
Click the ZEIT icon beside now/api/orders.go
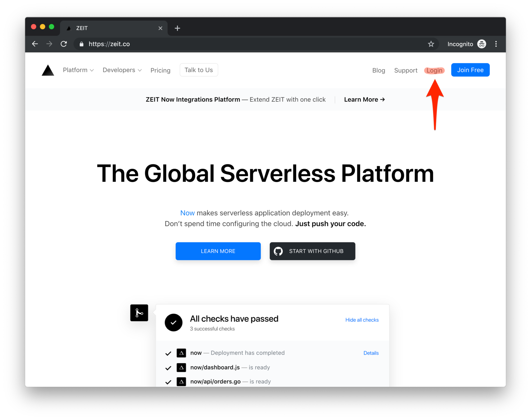click(x=181, y=381)
